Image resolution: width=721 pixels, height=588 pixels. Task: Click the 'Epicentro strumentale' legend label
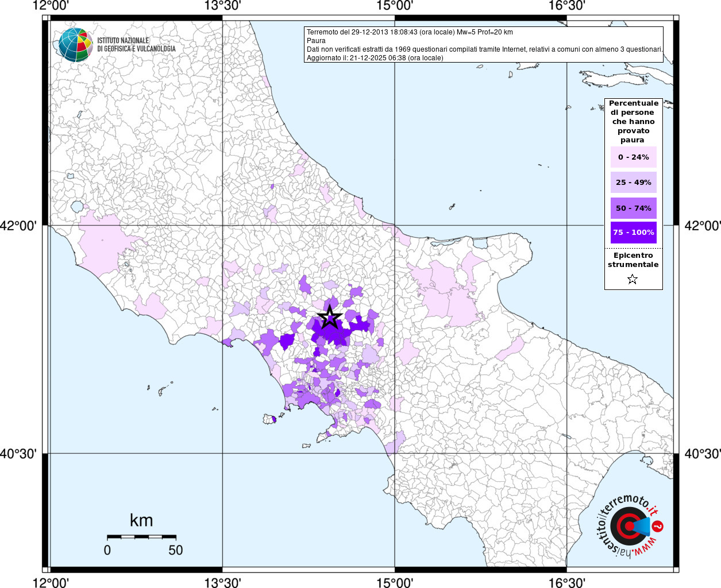[x=633, y=260]
